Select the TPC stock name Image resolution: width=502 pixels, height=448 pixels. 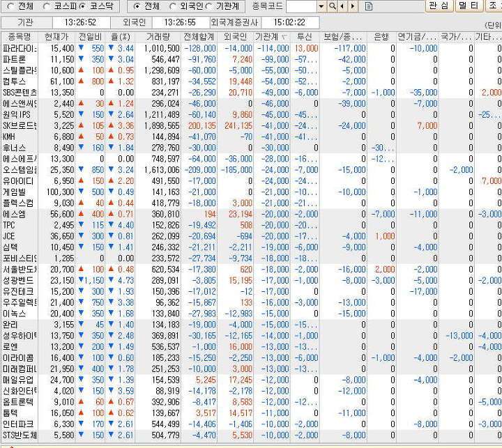pos(8,225)
